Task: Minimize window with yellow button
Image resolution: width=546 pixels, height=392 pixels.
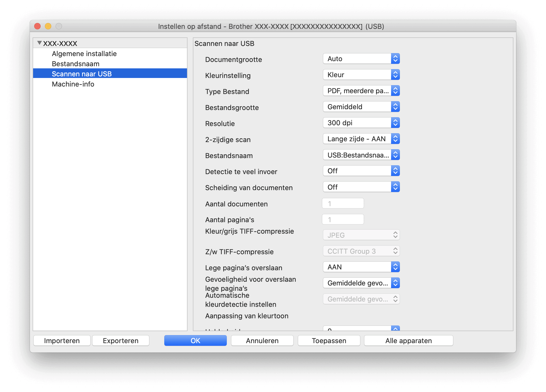Action: [x=48, y=26]
